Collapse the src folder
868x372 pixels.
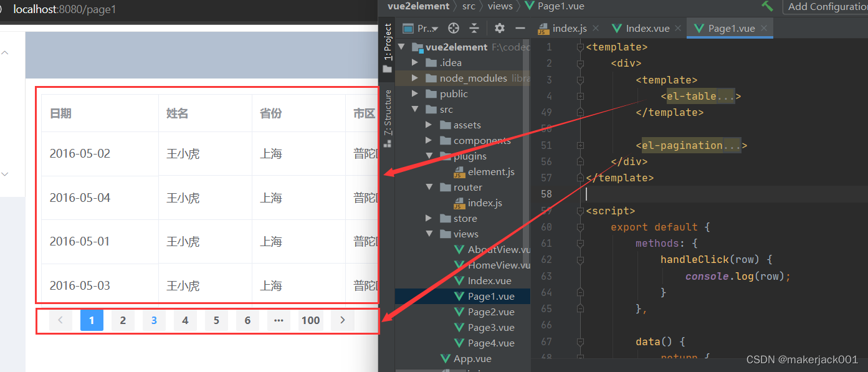tap(415, 110)
